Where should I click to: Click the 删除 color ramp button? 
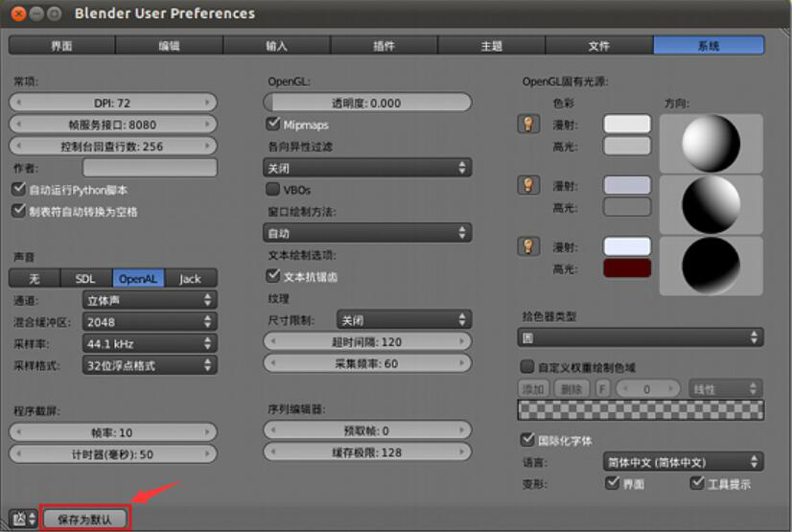click(x=571, y=388)
